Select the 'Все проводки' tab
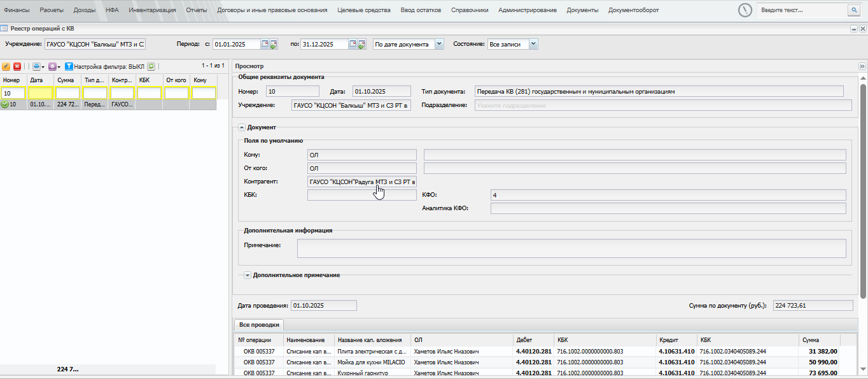Image resolution: width=868 pixels, height=379 pixels. tap(259, 325)
